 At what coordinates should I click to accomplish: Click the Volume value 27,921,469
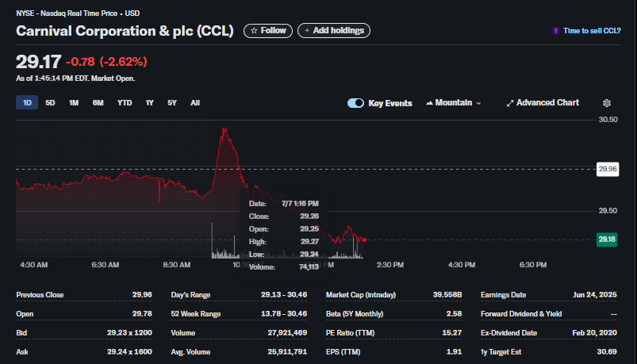pos(287,333)
